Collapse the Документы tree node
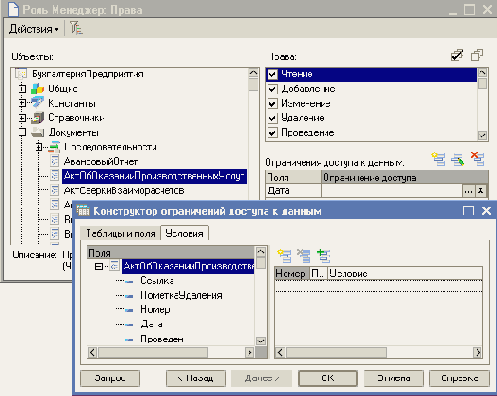 tap(22, 132)
